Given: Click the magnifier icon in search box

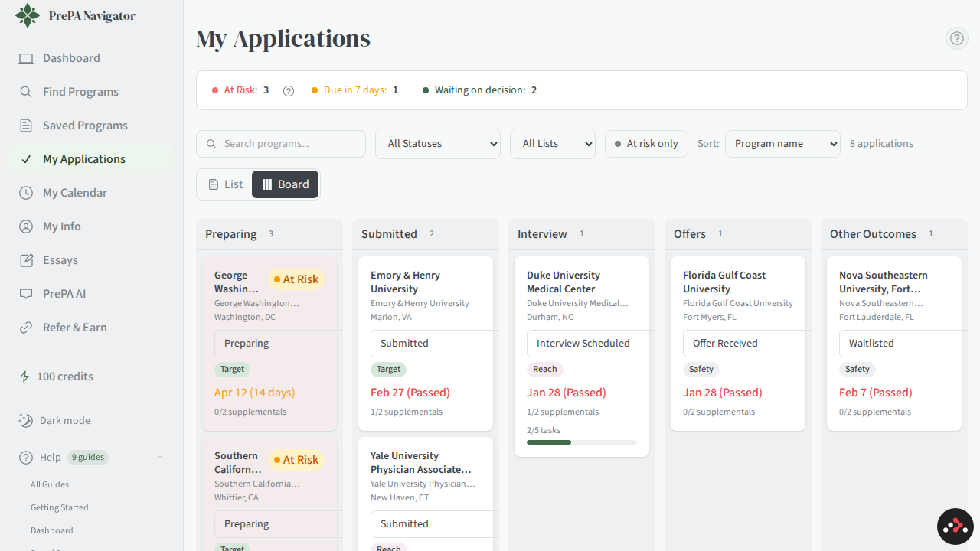Looking at the screenshot, I should click(211, 144).
